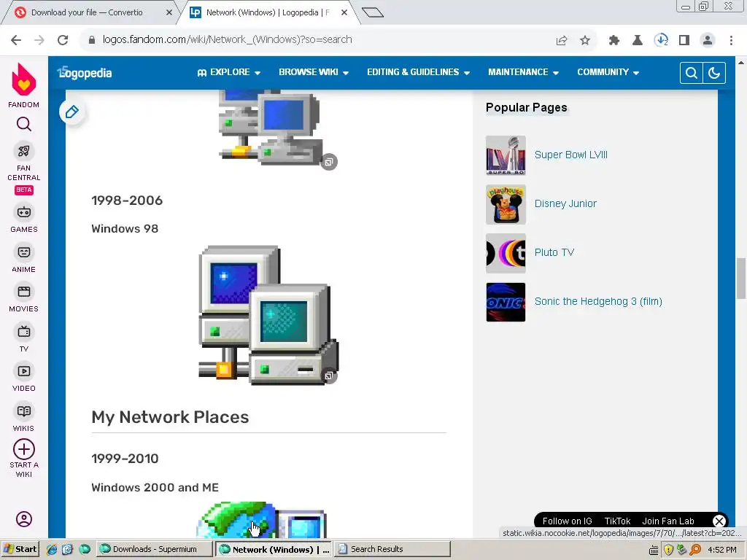Dismiss the social banner with X
747x560 pixels.
(719, 521)
